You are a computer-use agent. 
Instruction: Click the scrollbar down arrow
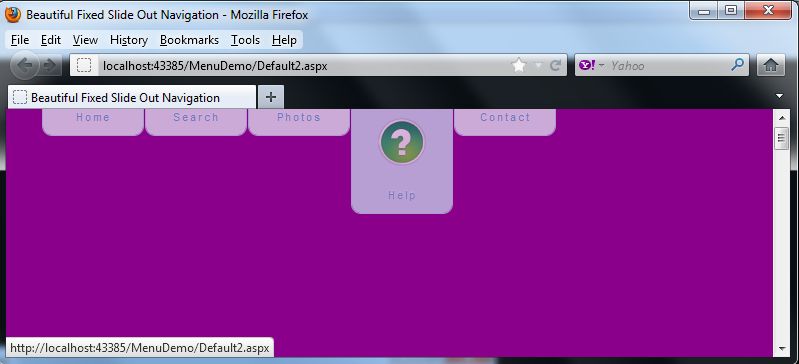coord(782,349)
